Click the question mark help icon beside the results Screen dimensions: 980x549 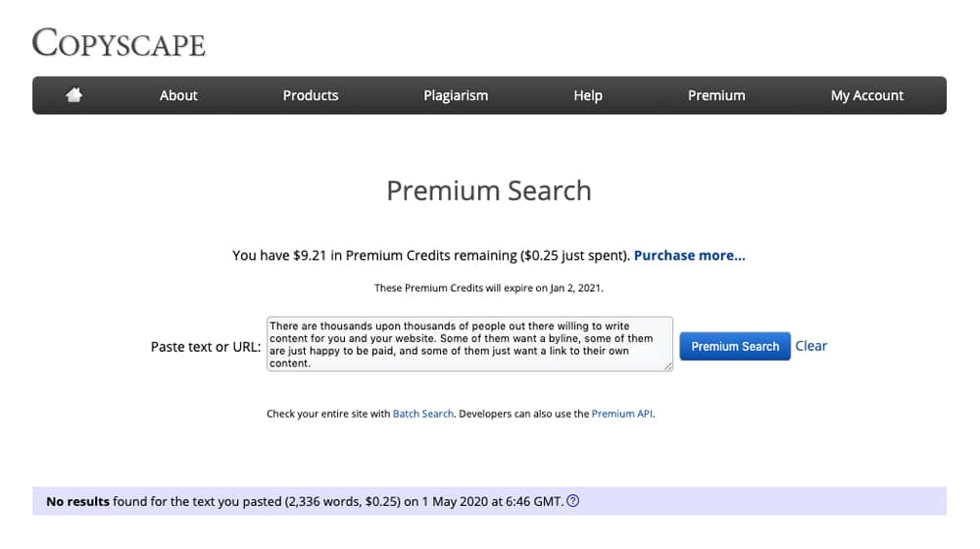pos(573,501)
